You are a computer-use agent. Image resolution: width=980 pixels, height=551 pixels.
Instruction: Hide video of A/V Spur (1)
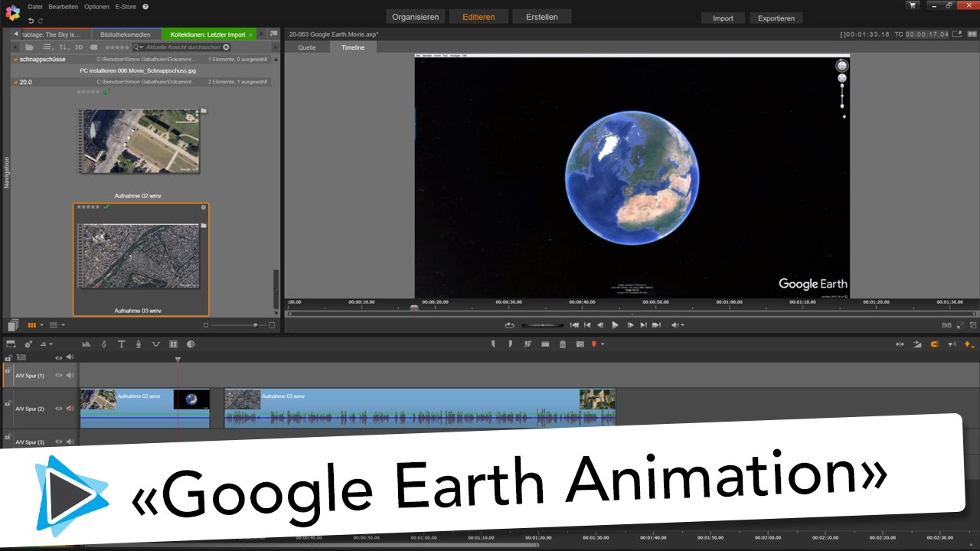tap(58, 375)
